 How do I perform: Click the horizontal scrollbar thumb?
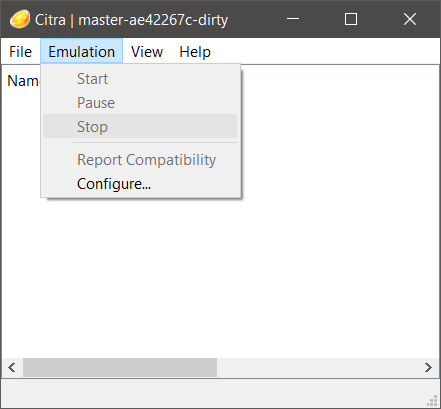[x=120, y=368]
